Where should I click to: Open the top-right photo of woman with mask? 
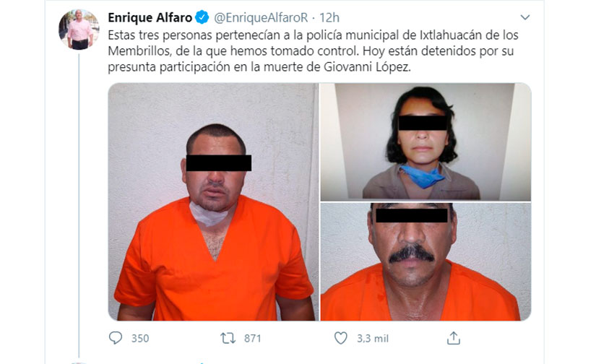point(426,142)
